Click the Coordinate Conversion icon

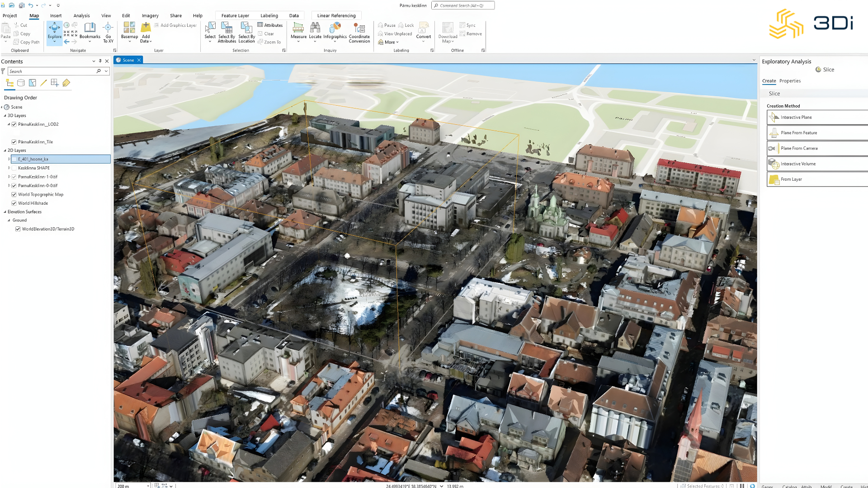click(359, 28)
